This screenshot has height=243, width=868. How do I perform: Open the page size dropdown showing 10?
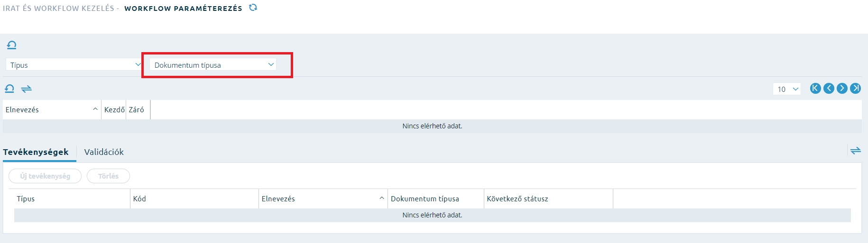(787, 89)
